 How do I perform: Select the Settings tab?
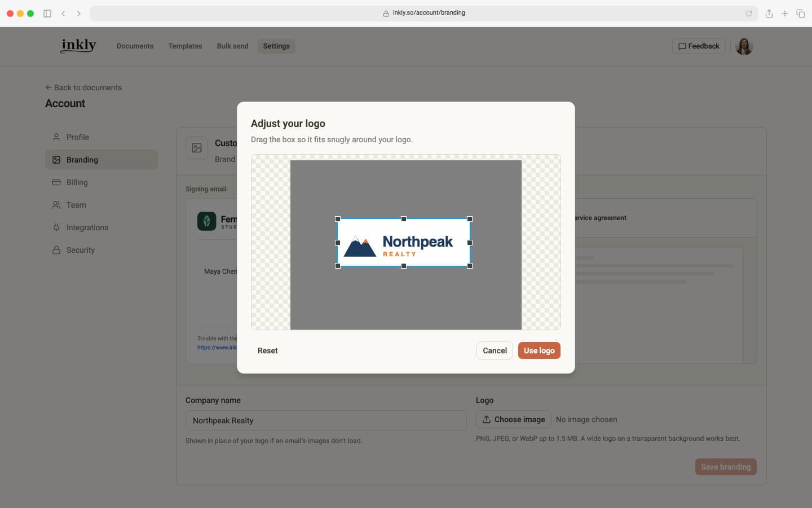[276, 46]
